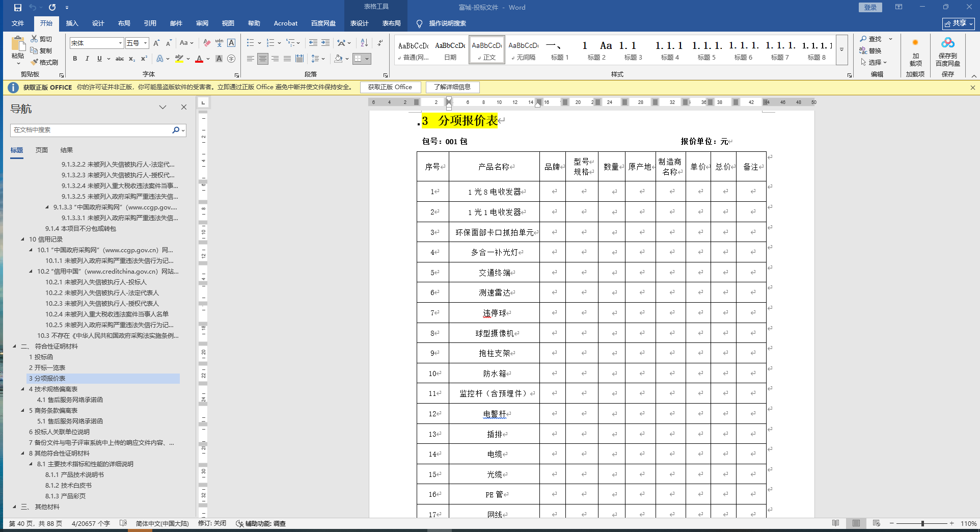Screen dimensions: 980x532
Task: Toggle show paragraph marks
Action: pyautogui.click(x=380, y=43)
